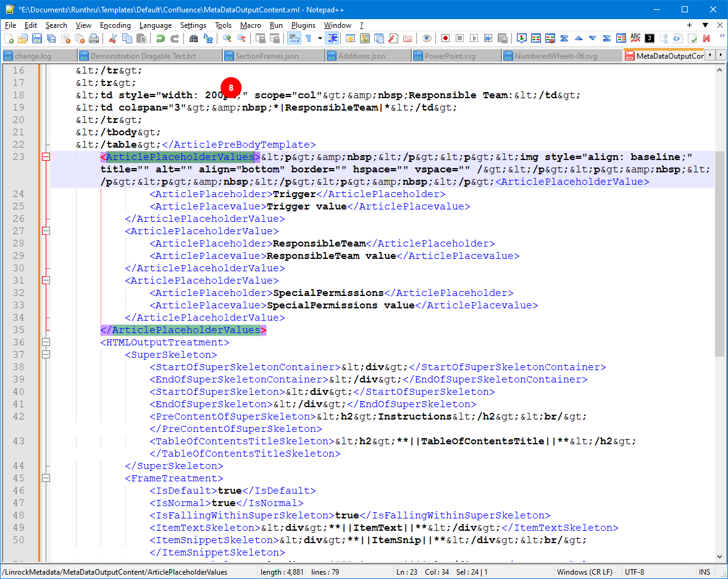Switch to the SectionFrames.json tab
The image size is (728, 579).
(x=267, y=56)
